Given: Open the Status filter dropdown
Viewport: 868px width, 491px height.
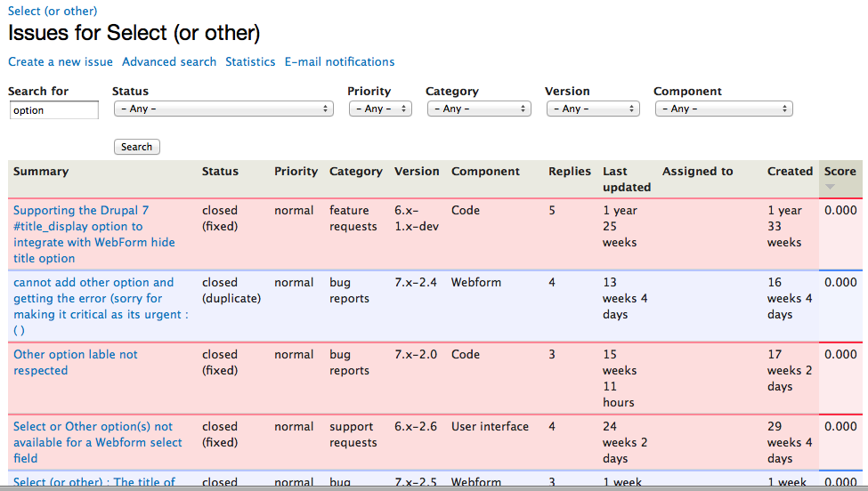Looking at the screenshot, I should (x=223, y=109).
